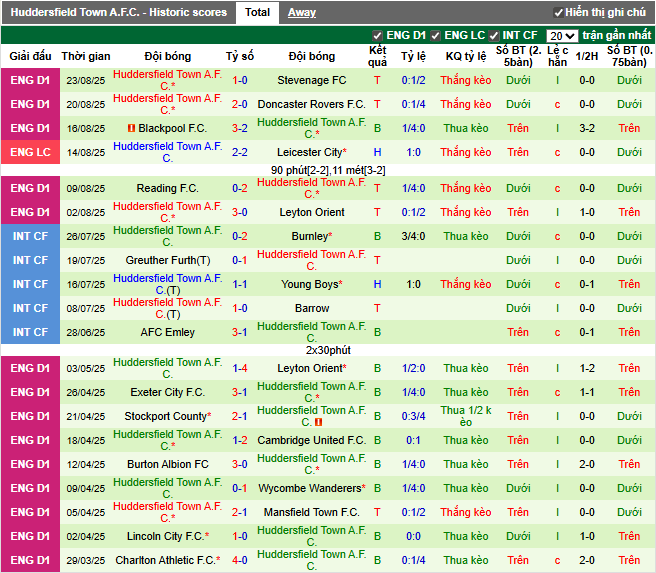656x573 pixels.
Task: Select the date 26/07/25
Action: coord(86,236)
